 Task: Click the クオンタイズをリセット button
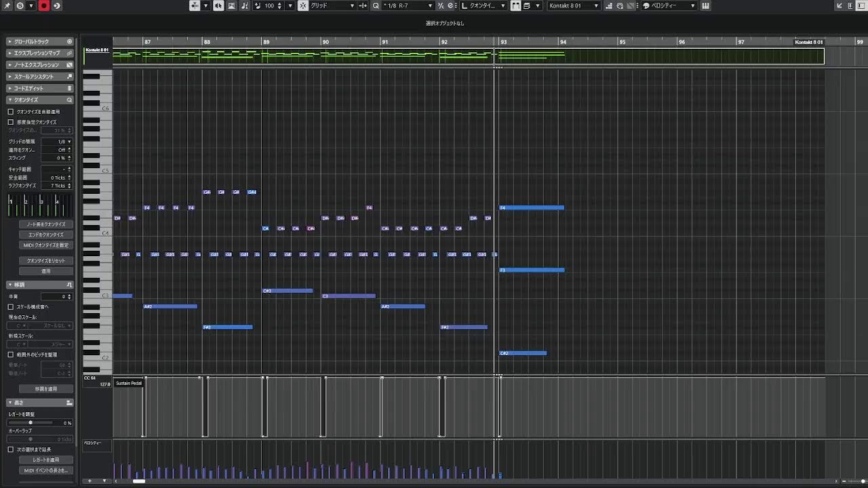point(46,260)
